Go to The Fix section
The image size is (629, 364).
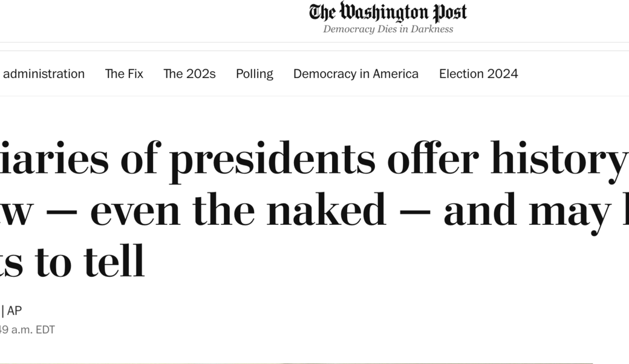pos(124,74)
